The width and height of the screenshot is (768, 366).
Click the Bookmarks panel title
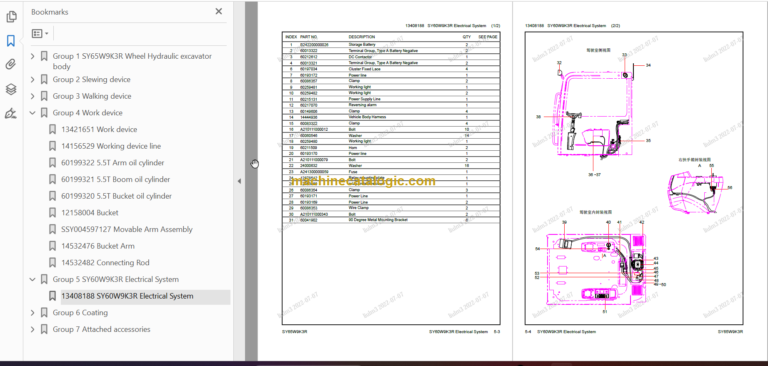tap(50, 12)
